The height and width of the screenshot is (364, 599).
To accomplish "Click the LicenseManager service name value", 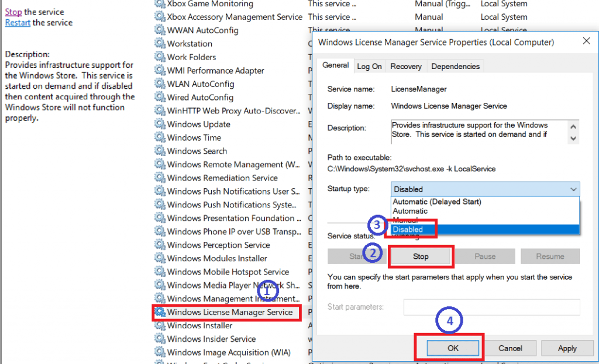I will click(x=419, y=89).
